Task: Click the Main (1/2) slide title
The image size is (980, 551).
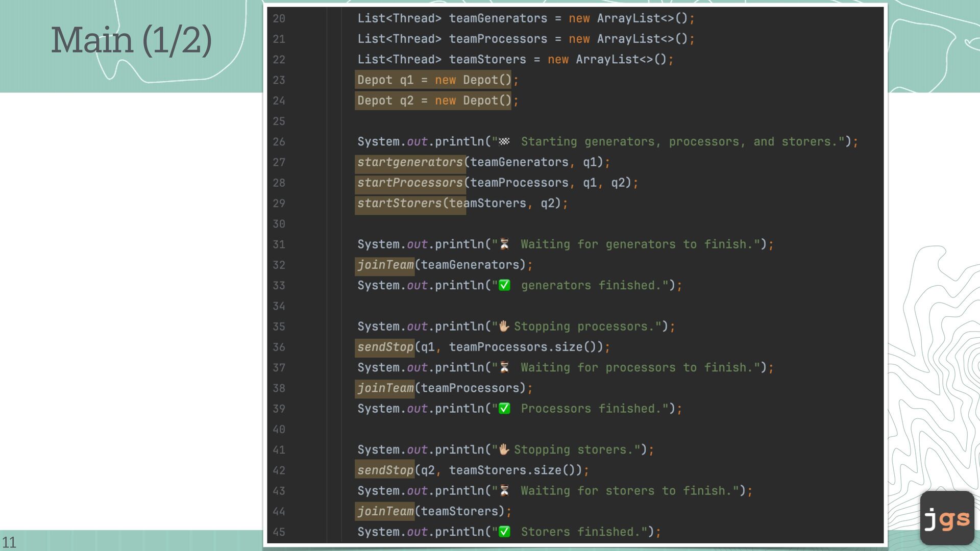Action: point(131,40)
